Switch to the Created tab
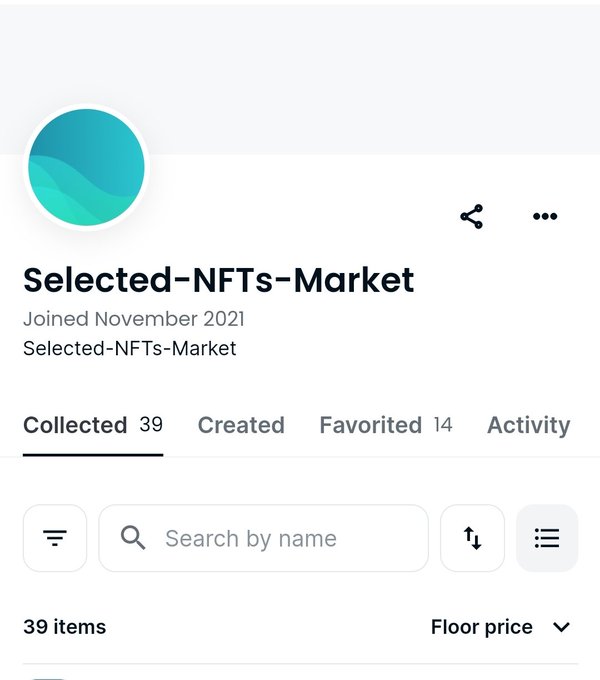The width and height of the screenshot is (600, 680). 241,425
